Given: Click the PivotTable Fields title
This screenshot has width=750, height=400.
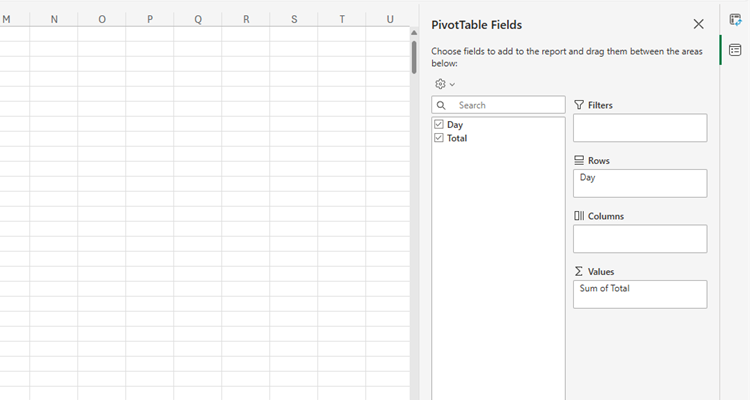Looking at the screenshot, I should click(476, 25).
